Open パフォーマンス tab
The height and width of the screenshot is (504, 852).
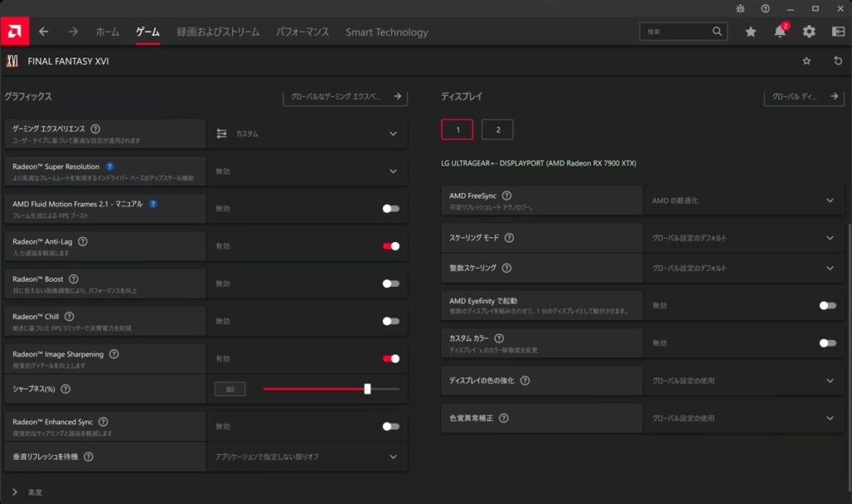click(303, 32)
